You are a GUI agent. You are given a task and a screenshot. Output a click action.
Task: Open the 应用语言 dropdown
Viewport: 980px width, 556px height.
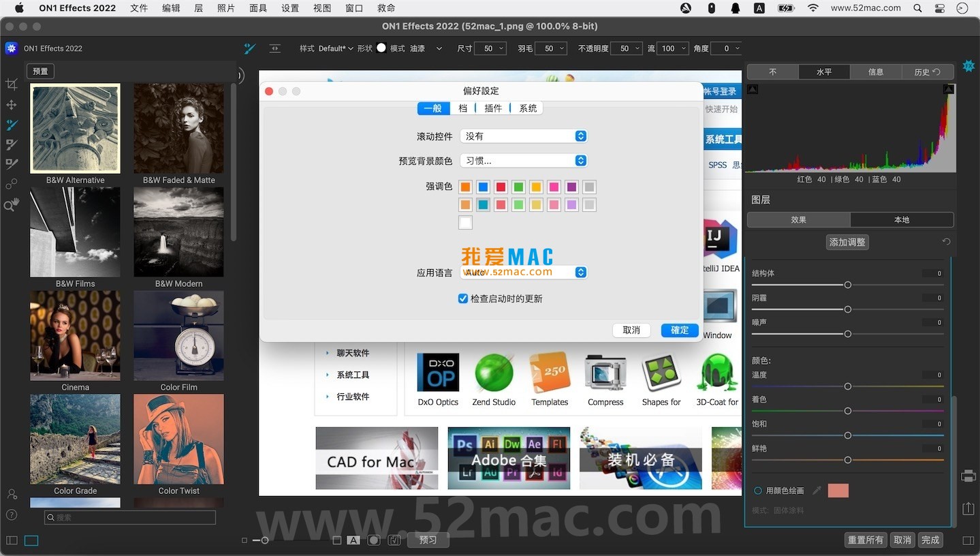524,272
